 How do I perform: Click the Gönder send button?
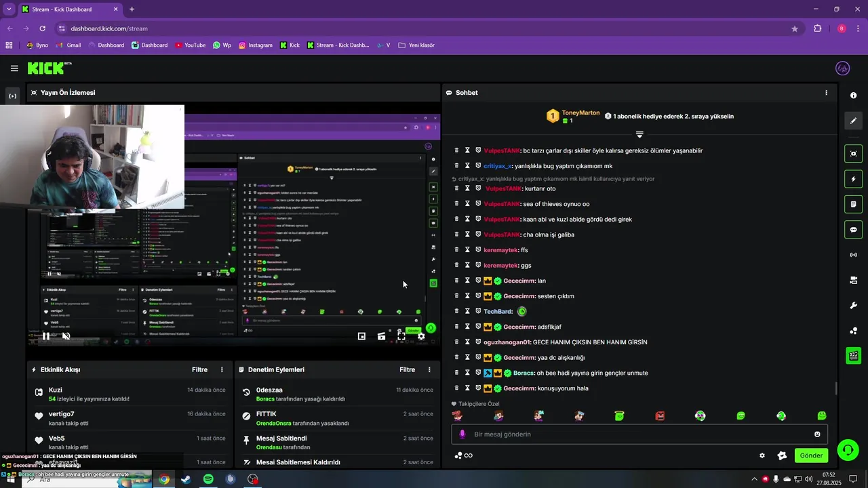tap(811, 455)
